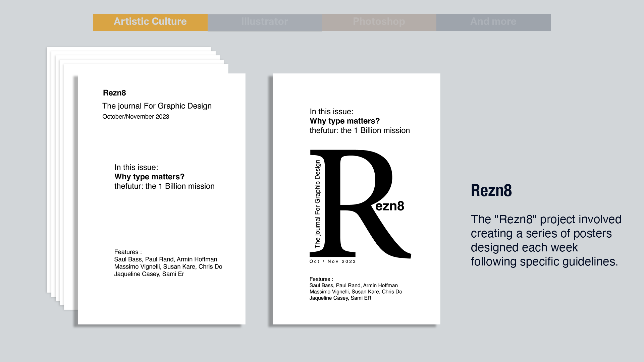Image resolution: width=644 pixels, height=362 pixels.
Task: Click the front poster in the stack
Action: 161,218
